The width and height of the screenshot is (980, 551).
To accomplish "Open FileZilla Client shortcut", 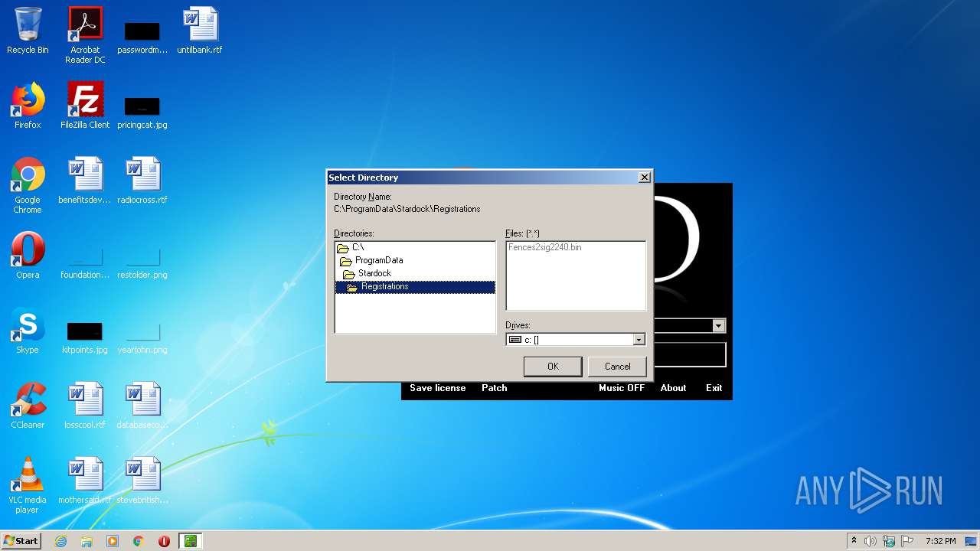I will pyautogui.click(x=85, y=106).
